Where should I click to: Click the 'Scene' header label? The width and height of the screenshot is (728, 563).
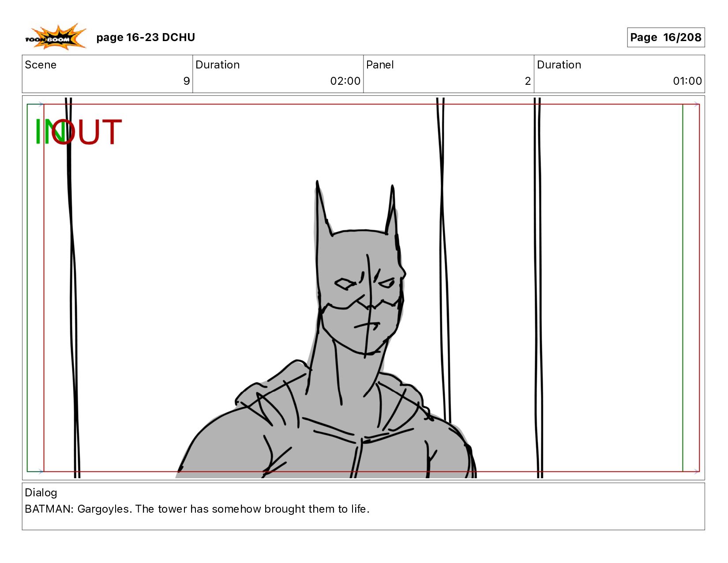pos(41,65)
